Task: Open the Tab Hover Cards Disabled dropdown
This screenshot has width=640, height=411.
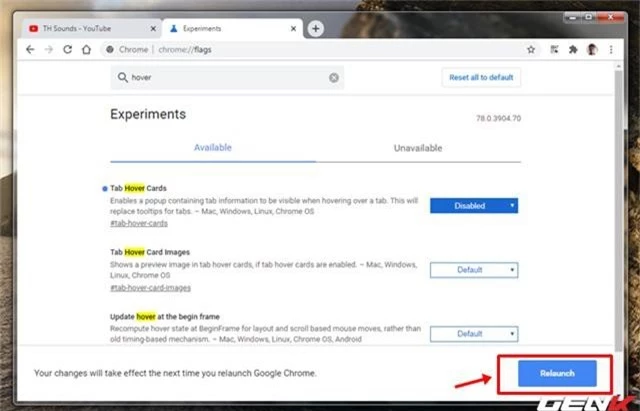Action: [474, 206]
